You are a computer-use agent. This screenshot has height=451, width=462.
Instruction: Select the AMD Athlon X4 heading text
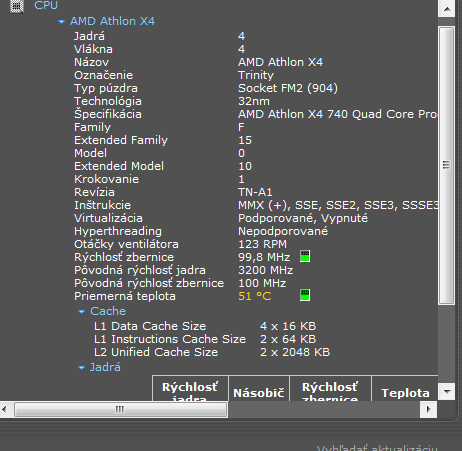pyautogui.click(x=112, y=21)
